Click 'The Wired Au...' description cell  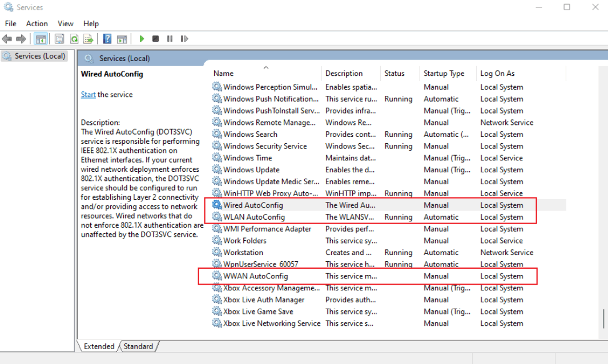[x=350, y=205]
